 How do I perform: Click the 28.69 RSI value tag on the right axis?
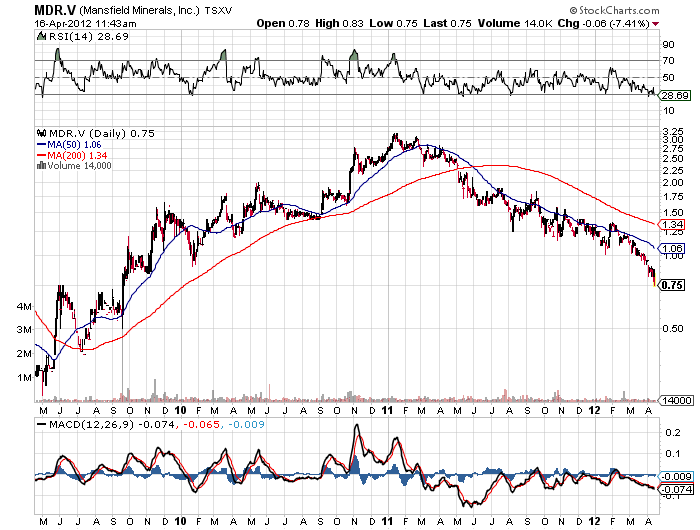[x=675, y=95]
